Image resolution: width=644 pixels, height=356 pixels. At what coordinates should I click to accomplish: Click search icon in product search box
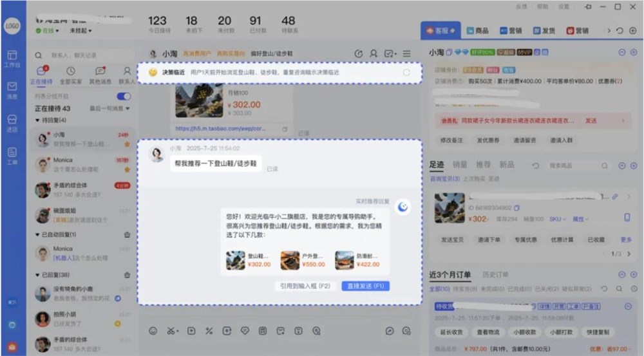tap(604, 166)
